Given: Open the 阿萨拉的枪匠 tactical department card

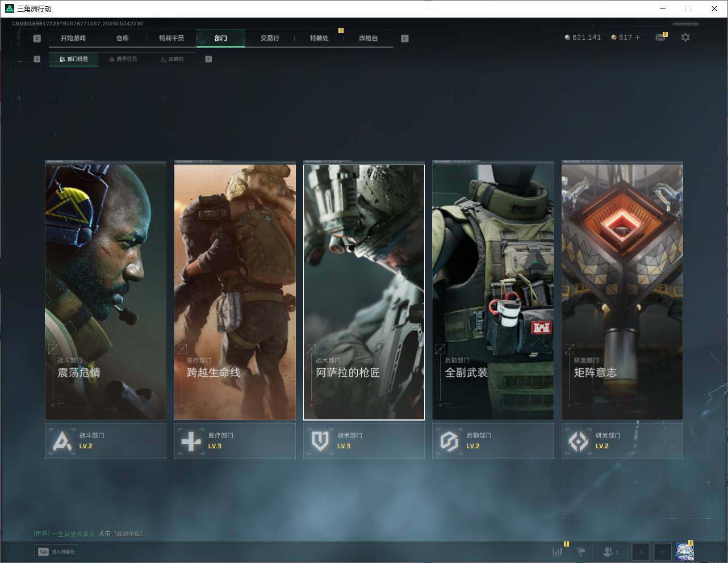Looking at the screenshot, I should pos(364,292).
